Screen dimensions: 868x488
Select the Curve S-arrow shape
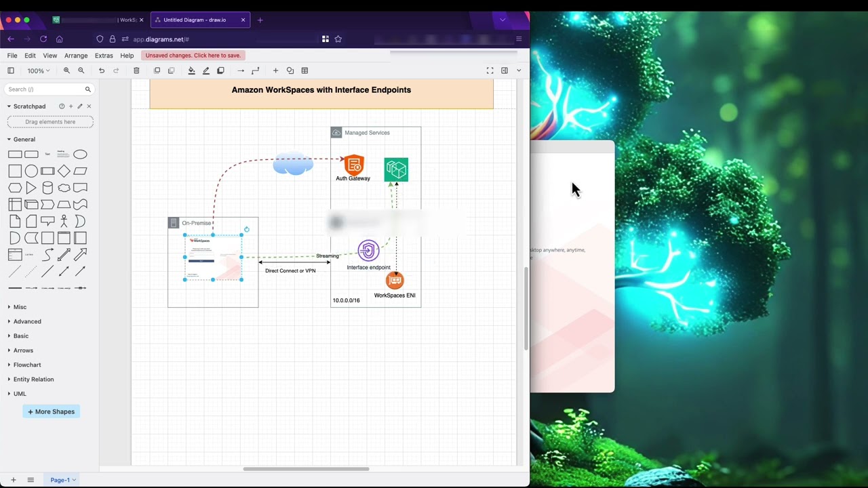pyautogui.click(x=47, y=255)
